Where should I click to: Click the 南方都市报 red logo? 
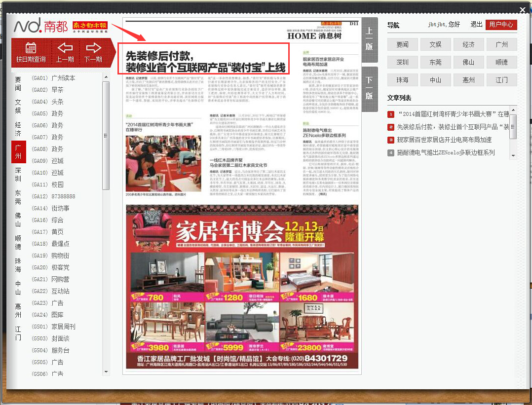[x=90, y=27]
